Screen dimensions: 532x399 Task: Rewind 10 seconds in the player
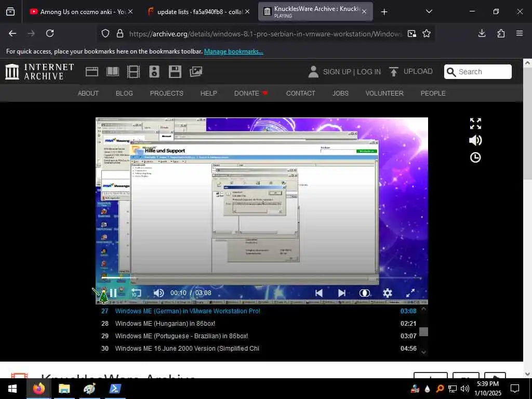(x=136, y=293)
